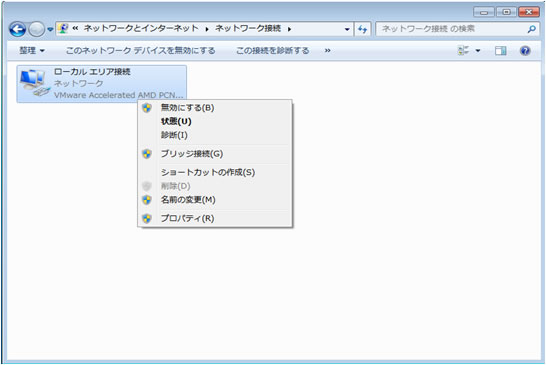
Task: Focus the ネットワーク接続の検索 search field
Action: [453, 29]
